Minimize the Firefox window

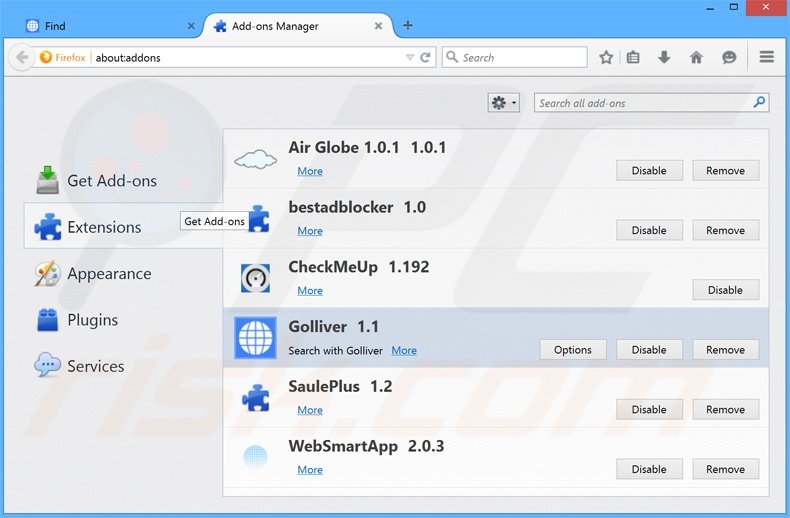coord(710,8)
